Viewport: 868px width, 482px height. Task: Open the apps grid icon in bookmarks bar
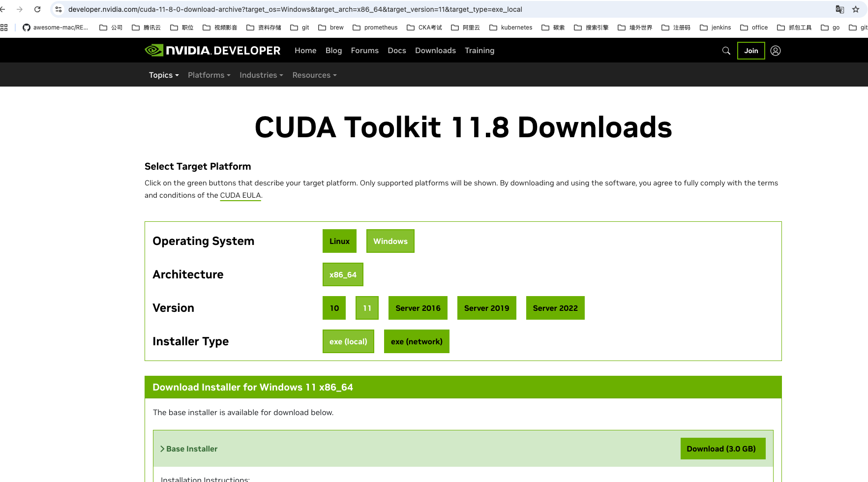(x=4, y=28)
